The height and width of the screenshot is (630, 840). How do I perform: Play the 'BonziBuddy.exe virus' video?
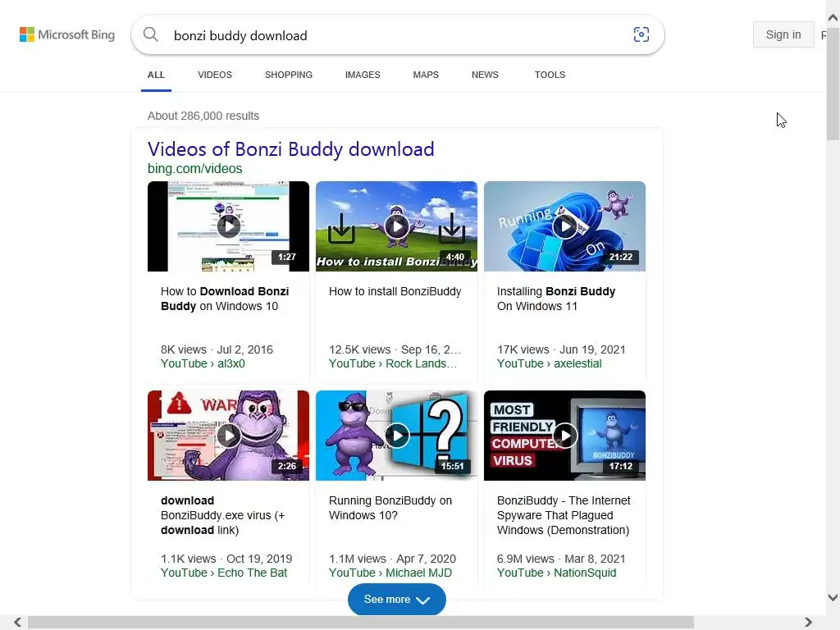click(x=228, y=436)
